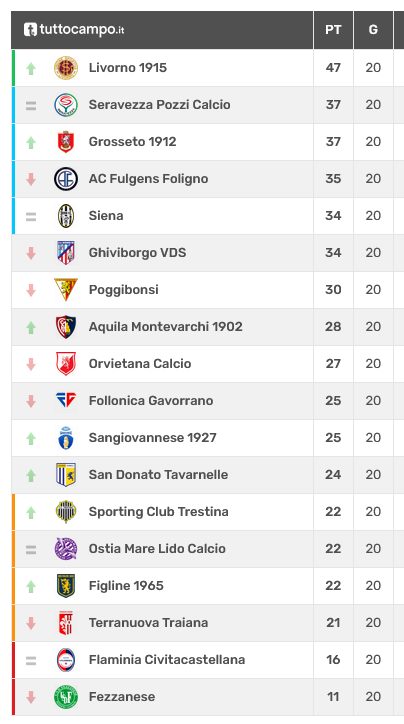Click the G column header
The height and width of the screenshot is (724, 404).
[373, 30]
